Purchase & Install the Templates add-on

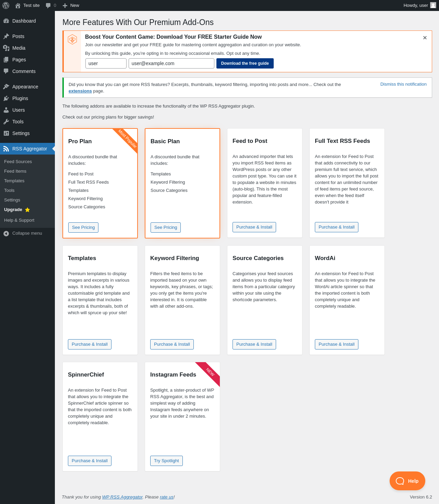click(x=90, y=344)
